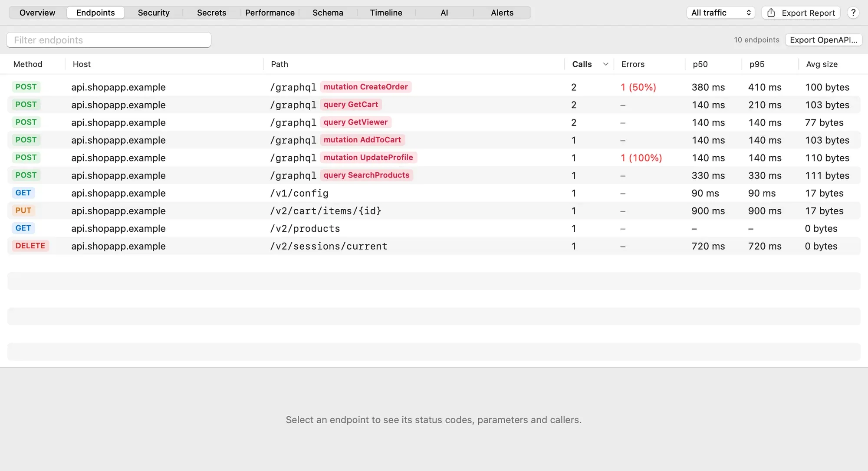Image resolution: width=868 pixels, height=471 pixels.
Task: Sort by the Errors column header
Action: pyautogui.click(x=633, y=64)
